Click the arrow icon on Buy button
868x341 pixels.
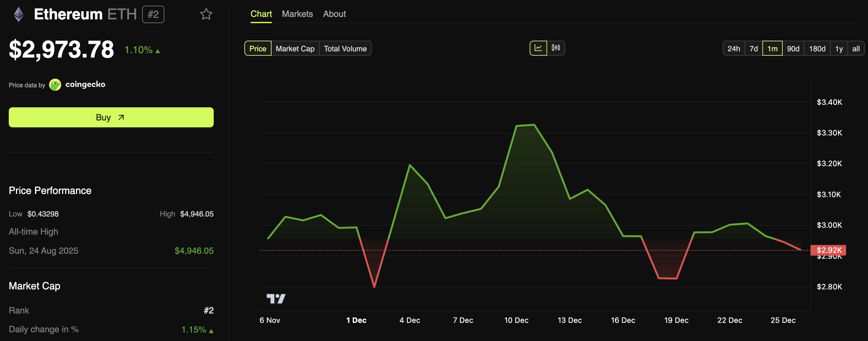pos(121,117)
